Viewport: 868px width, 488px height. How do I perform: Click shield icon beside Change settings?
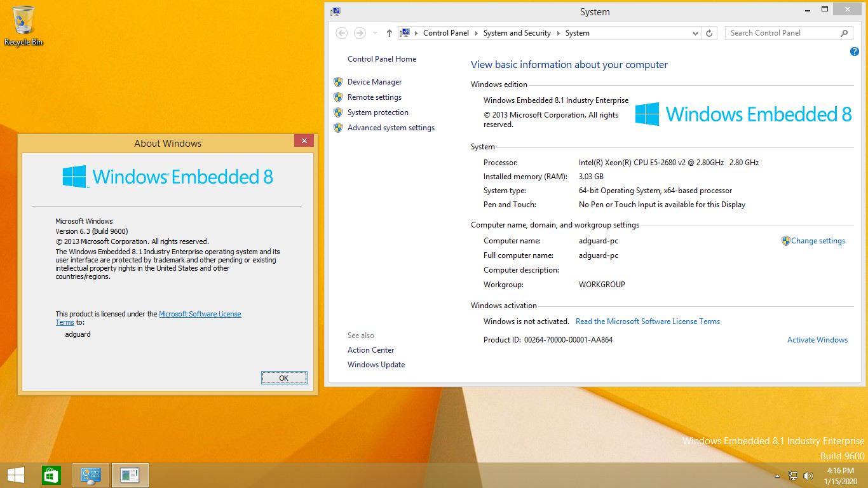(786, 241)
